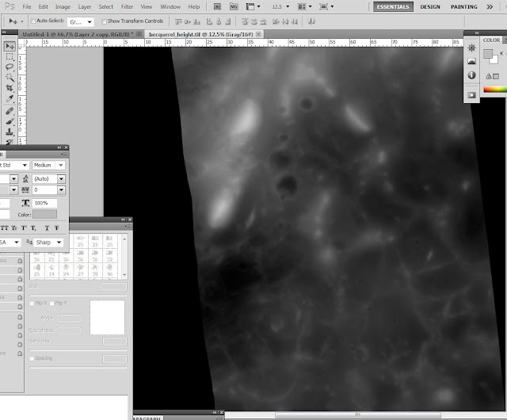Open the Screen Mode icon
The height and width of the screenshot is (420, 507).
pos(326,6)
